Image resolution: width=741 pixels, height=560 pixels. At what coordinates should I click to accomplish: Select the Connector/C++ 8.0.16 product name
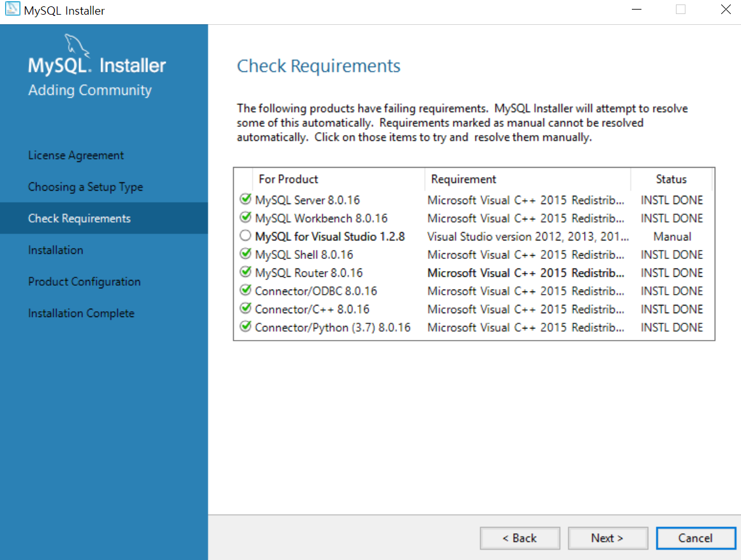coord(312,309)
